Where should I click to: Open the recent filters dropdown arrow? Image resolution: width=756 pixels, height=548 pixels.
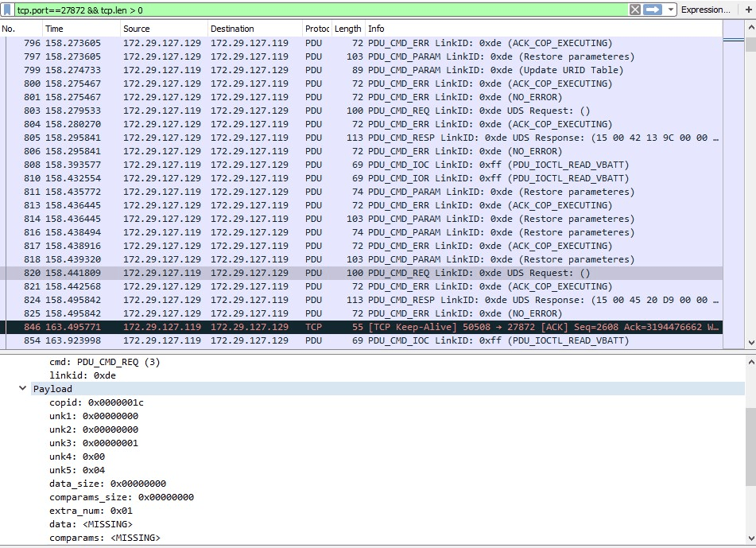(671, 10)
